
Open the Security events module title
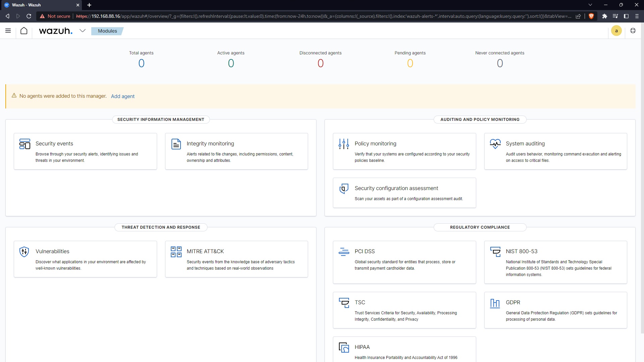[54, 144]
